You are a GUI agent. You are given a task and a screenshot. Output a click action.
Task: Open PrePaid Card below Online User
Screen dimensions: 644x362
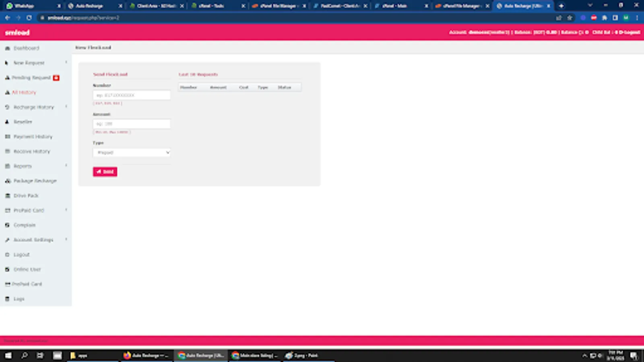point(27,284)
